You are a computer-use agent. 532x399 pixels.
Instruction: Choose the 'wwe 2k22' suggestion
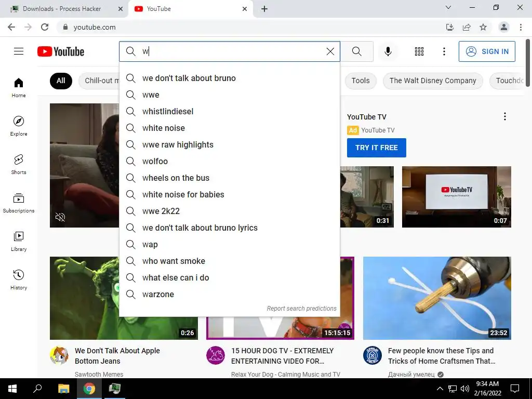coord(229,211)
